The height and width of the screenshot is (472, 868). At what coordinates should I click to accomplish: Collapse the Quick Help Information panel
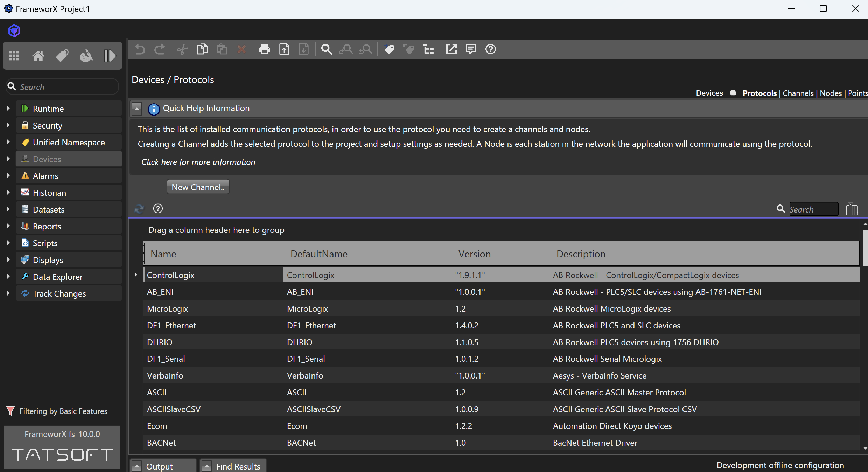pyautogui.click(x=137, y=109)
